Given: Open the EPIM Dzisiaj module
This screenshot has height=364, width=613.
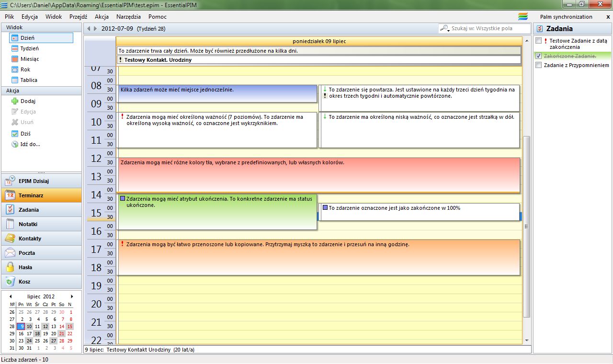Looking at the screenshot, I should (x=41, y=181).
